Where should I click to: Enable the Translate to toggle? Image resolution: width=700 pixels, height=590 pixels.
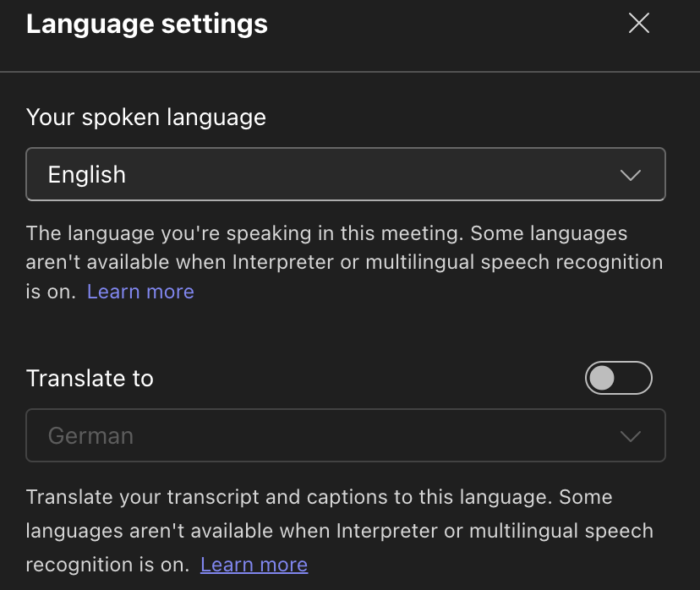point(618,378)
